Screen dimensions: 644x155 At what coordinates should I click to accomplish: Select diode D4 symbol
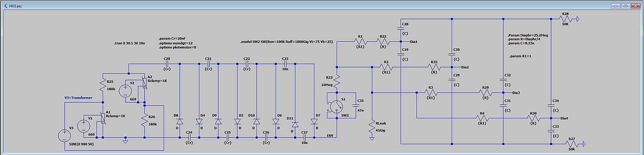pos(199,122)
